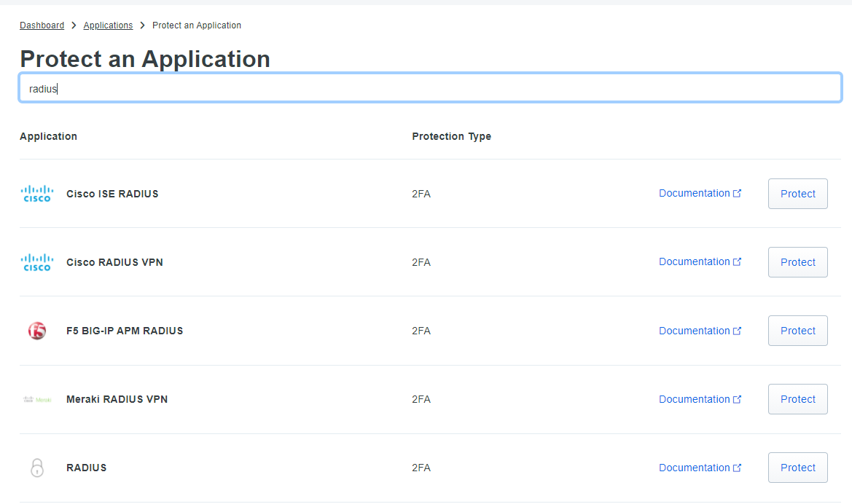
Task: Protect the Meraki RADIUS VPN application
Action: [797, 399]
